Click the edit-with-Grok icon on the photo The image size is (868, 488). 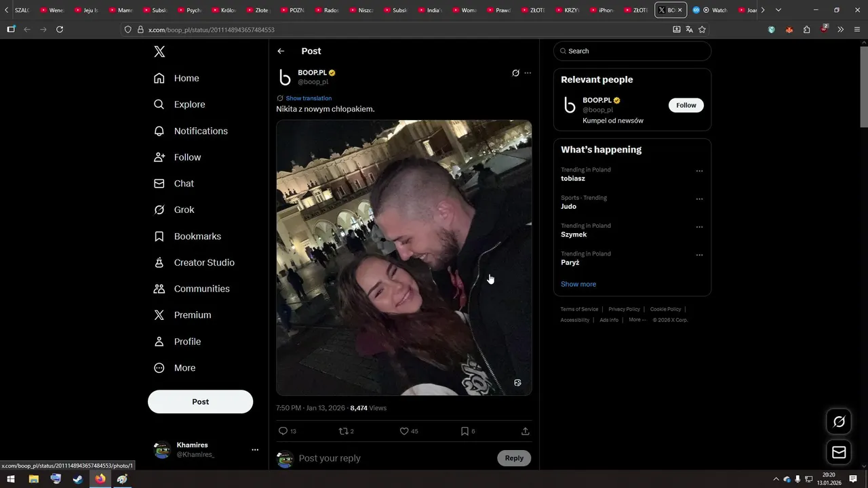tap(517, 383)
